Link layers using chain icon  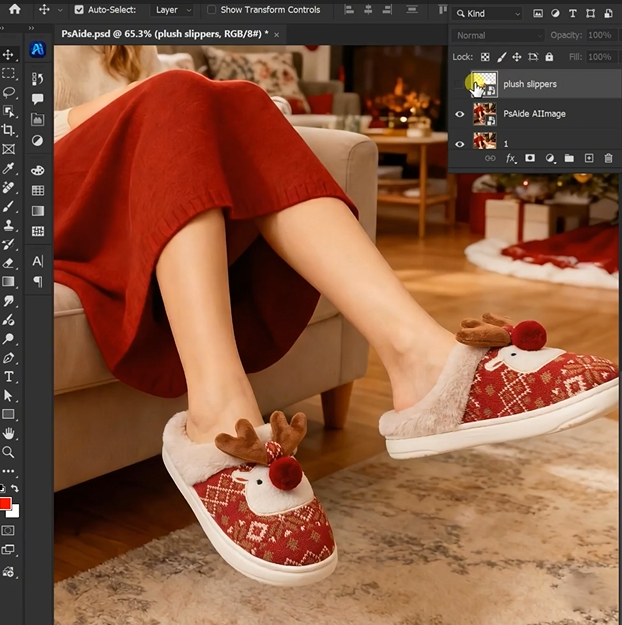[490, 158]
